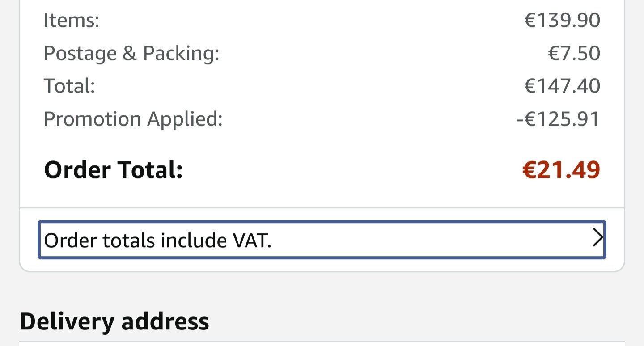Click the Postage & Packing label
The image size is (644, 346).
(131, 53)
